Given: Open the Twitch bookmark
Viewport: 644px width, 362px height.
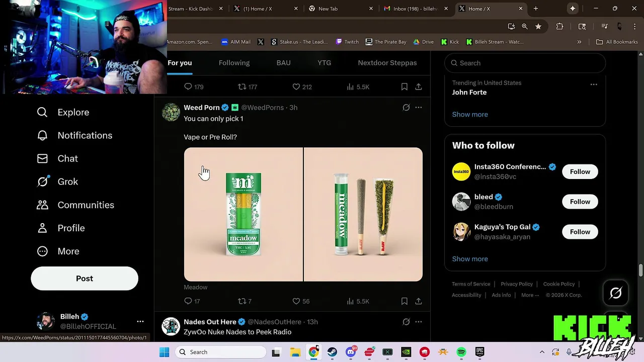Looking at the screenshot, I should (x=347, y=42).
